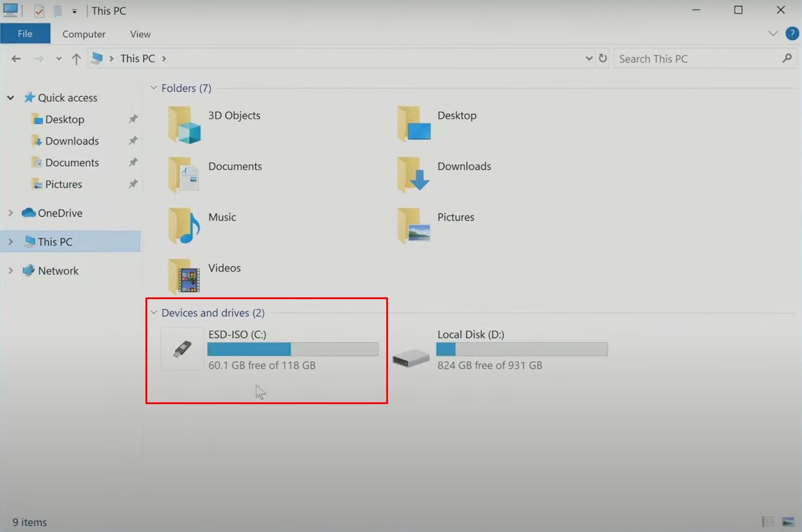
Task: Click the D: drive capacity bar
Action: [521, 349]
